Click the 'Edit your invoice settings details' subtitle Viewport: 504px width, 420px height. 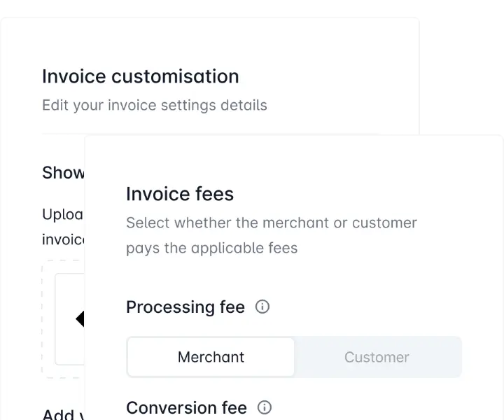coord(154,106)
